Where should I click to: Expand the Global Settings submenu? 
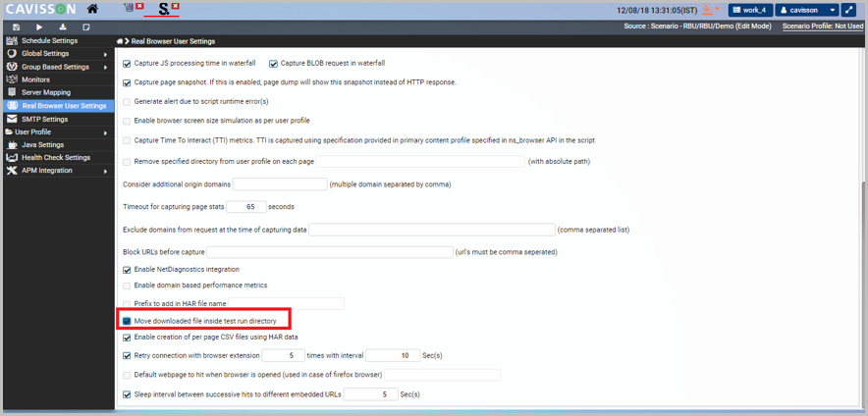[x=105, y=54]
